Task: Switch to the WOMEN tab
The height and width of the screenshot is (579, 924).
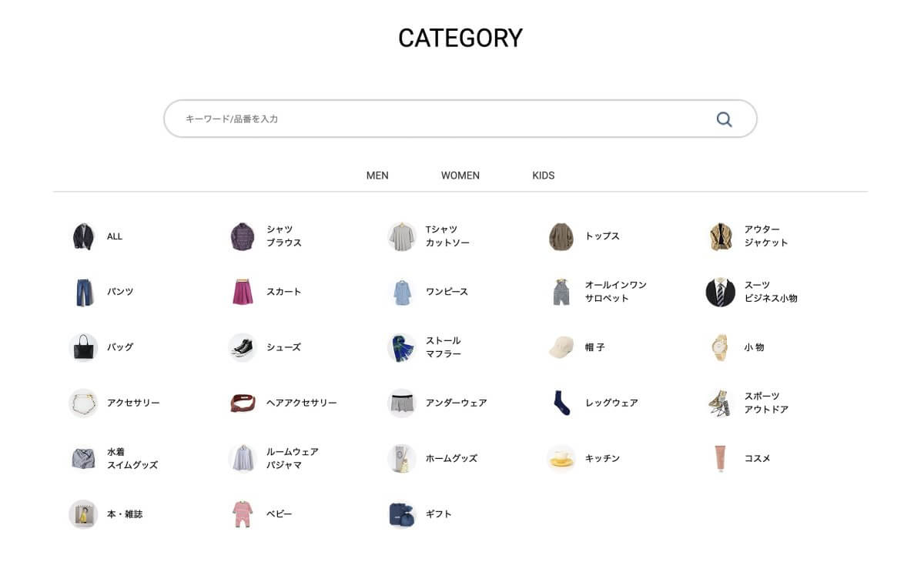Action: tap(460, 176)
